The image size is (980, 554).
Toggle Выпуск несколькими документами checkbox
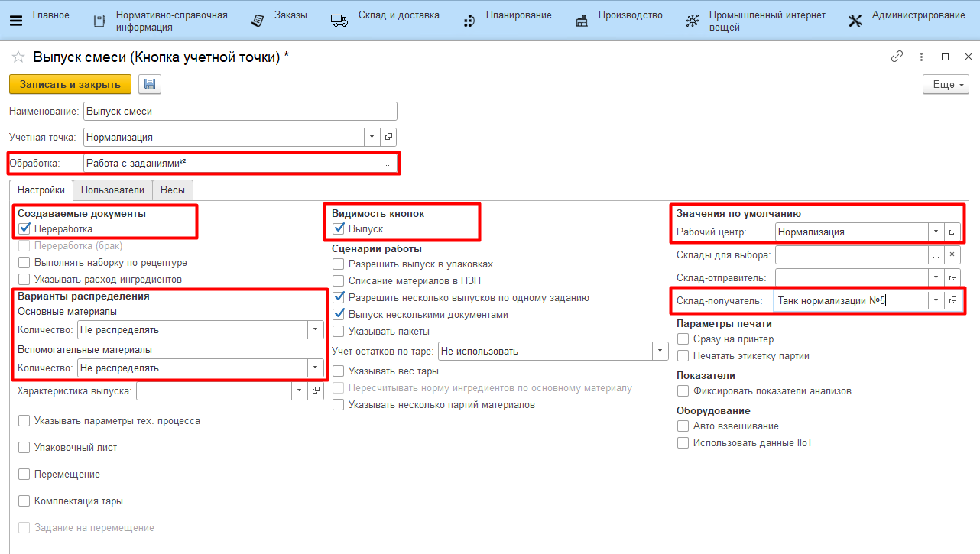339,315
